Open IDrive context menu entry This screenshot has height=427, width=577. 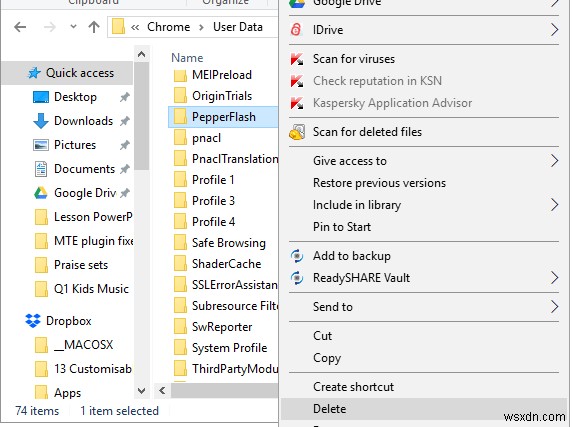tap(424, 30)
